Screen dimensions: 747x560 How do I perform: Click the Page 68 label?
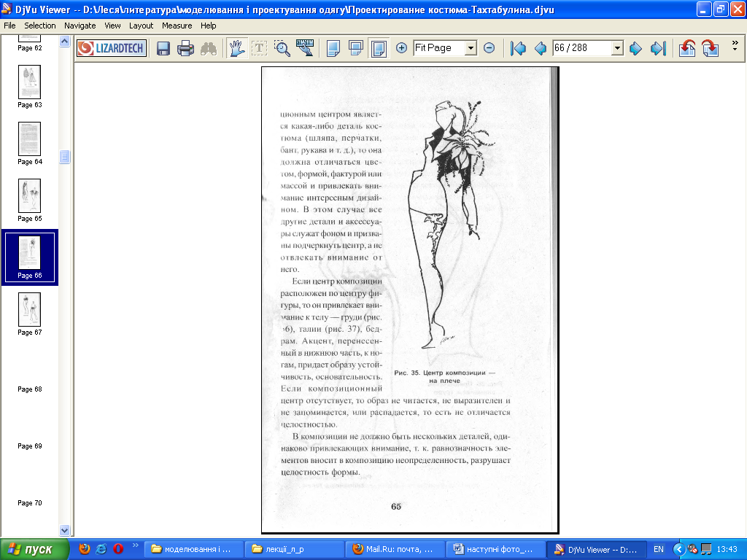point(29,389)
